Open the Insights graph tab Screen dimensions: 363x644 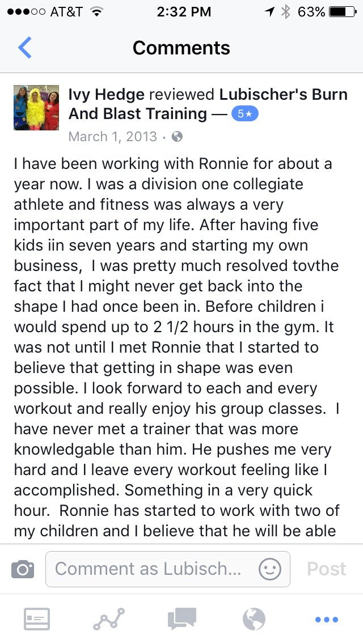click(109, 618)
